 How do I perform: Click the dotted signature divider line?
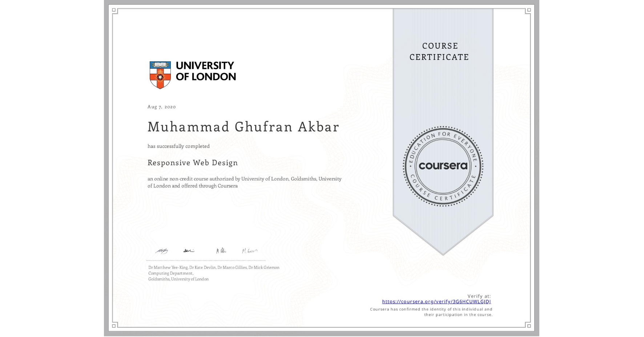[206, 260]
